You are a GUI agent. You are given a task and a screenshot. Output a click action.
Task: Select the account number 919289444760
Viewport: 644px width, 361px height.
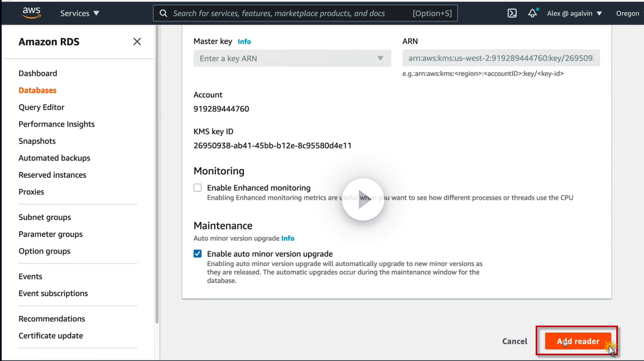(221, 109)
